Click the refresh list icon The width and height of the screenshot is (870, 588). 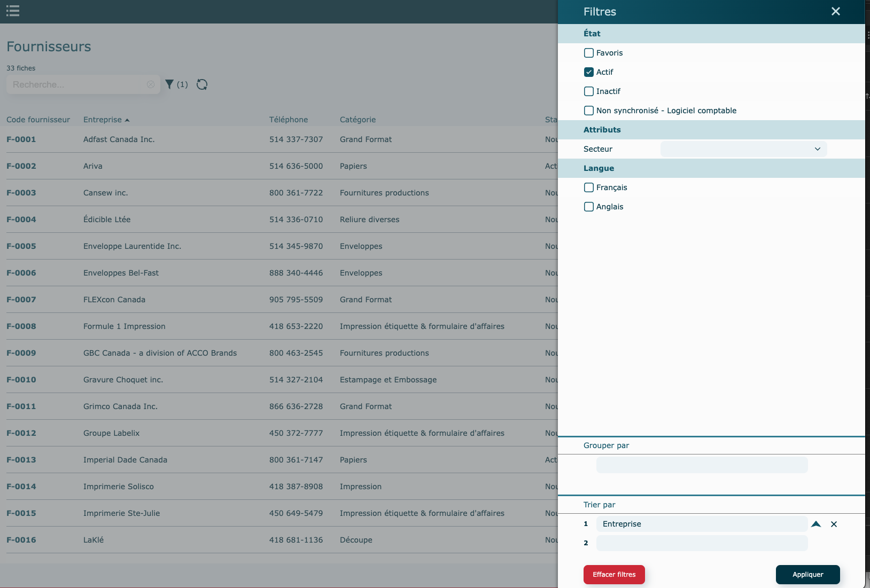[x=202, y=84]
